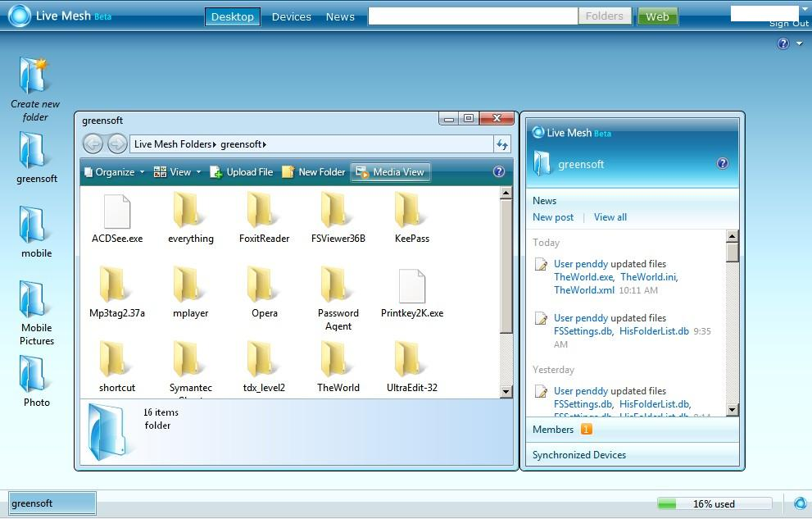Toggle the Media View button
The height and width of the screenshot is (519, 812).
coord(390,172)
